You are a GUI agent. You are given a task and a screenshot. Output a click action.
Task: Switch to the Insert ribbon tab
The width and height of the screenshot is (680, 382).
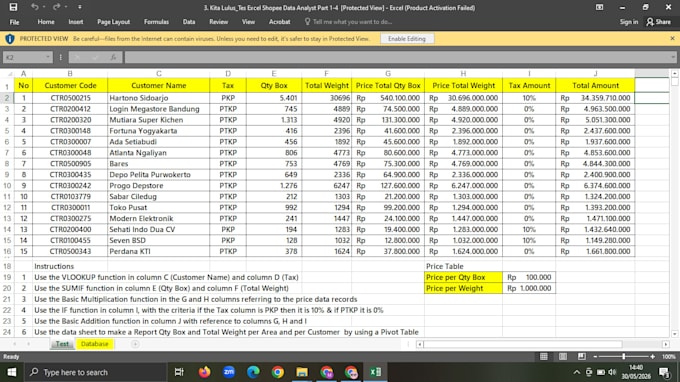click(x=75, y=22)
